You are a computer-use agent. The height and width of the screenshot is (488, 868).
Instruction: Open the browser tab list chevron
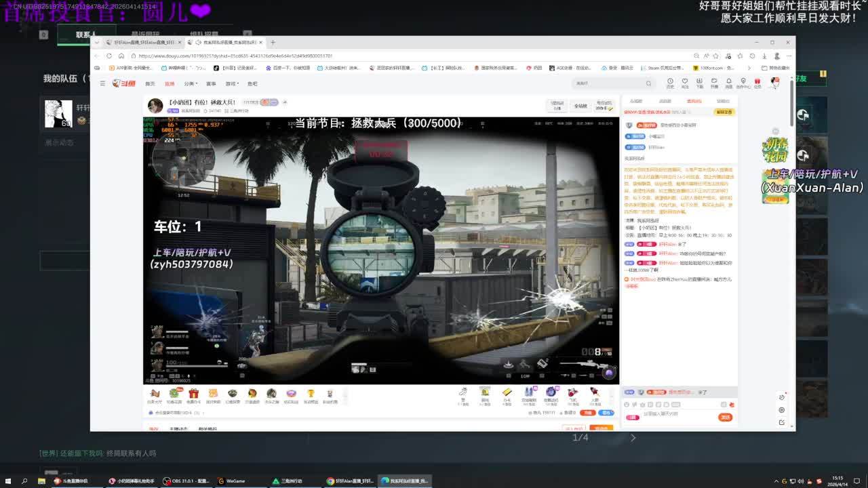point(97,42)
